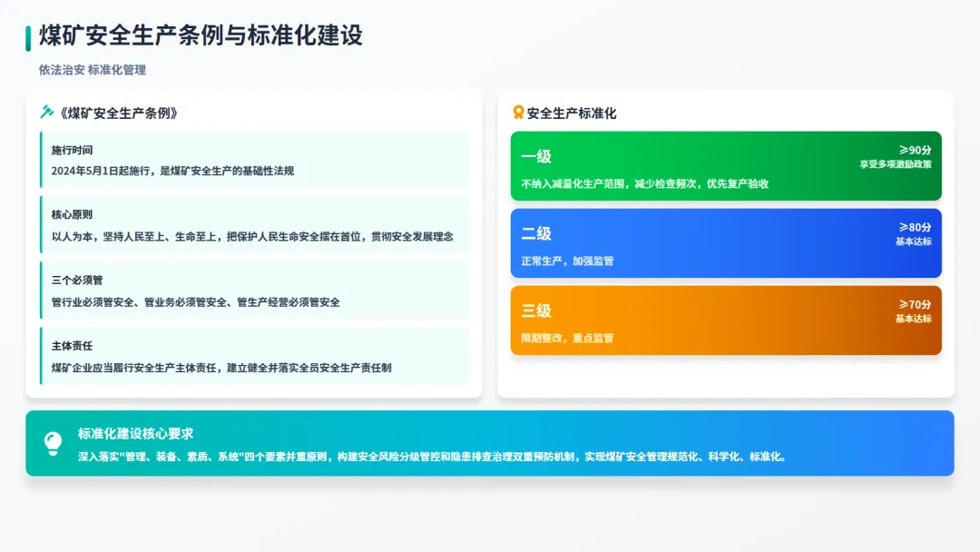Image resolution: width=980 pixels, height=552 pixels.
Task: Select the 施行时间 card heading
Action: pyautogui.click(x=72, y=150)
